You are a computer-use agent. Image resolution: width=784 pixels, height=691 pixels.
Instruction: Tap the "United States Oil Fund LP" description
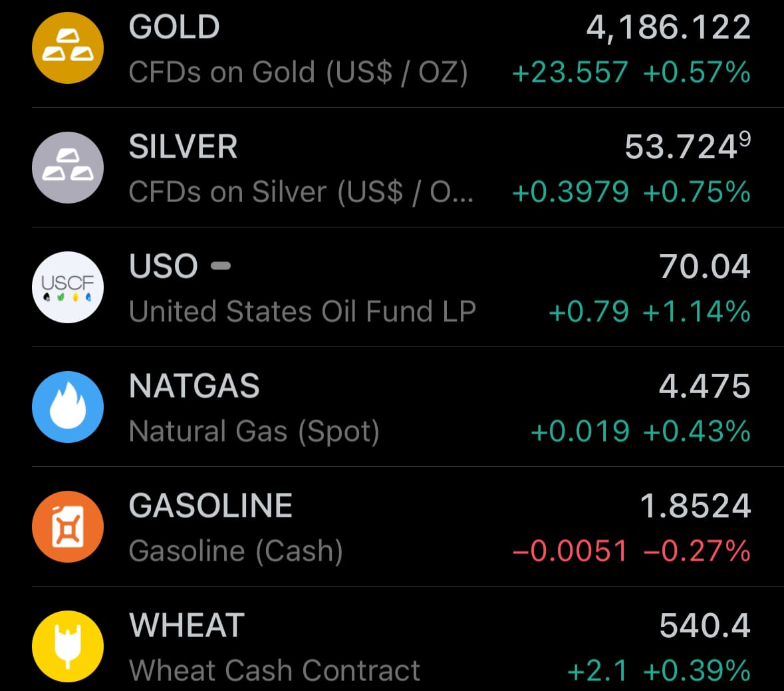click(303, 312)
